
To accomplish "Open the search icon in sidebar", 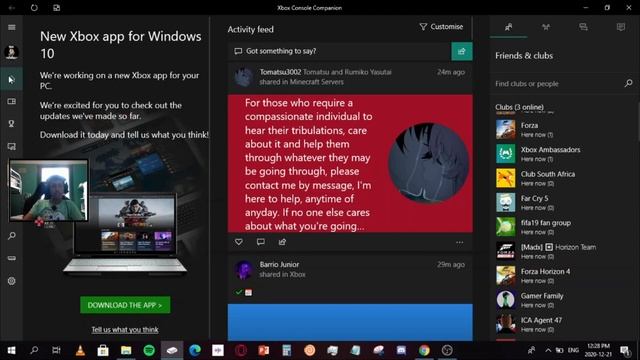I will 11,236.
